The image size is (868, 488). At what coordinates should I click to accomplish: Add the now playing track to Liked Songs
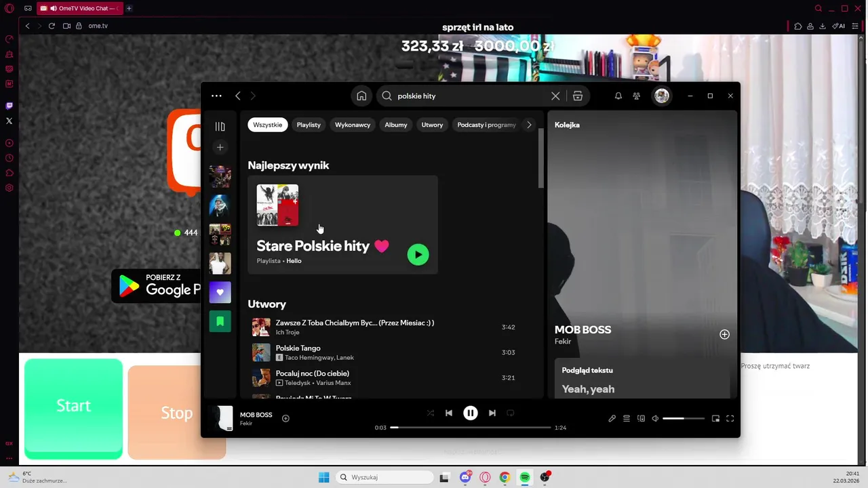point(285,419)
